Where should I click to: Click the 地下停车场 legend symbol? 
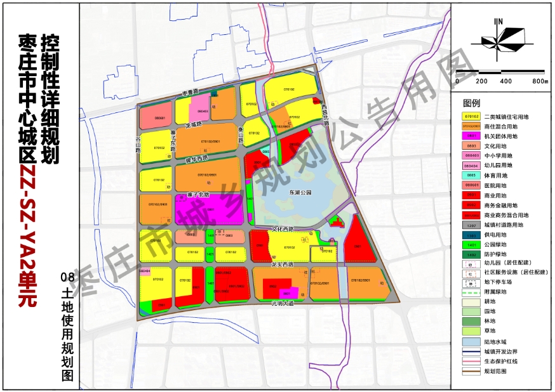coord(471,282)
